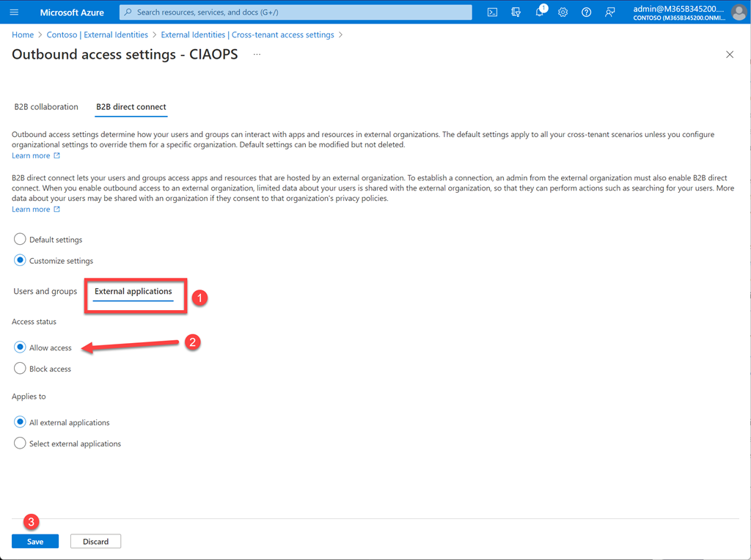The width and height of the screenshot is (751, 560).
Task: Launch Cloud Shell from the top bar
Action: pyautogui.click(x=493, y=12)
